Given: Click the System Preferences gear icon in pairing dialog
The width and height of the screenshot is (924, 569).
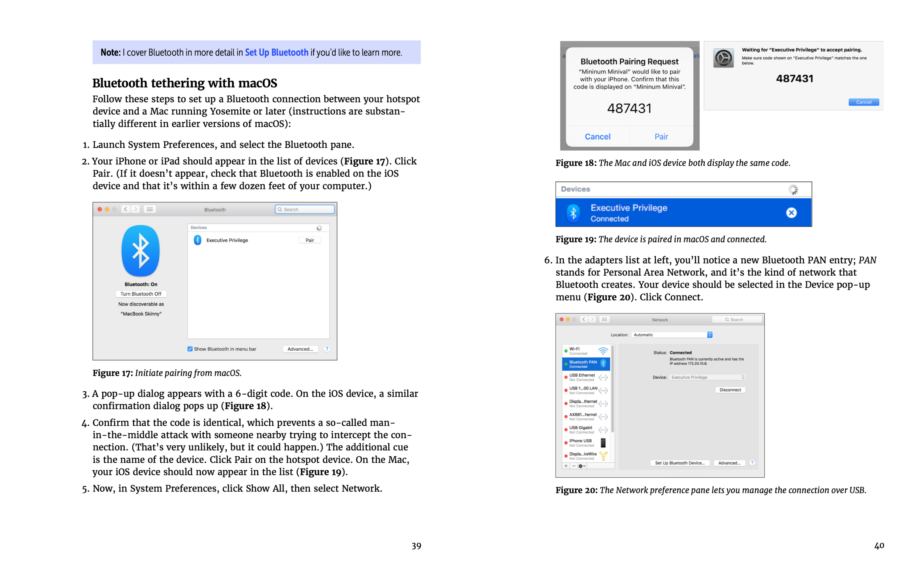Looking at the screenshot, I should point(723,58).
